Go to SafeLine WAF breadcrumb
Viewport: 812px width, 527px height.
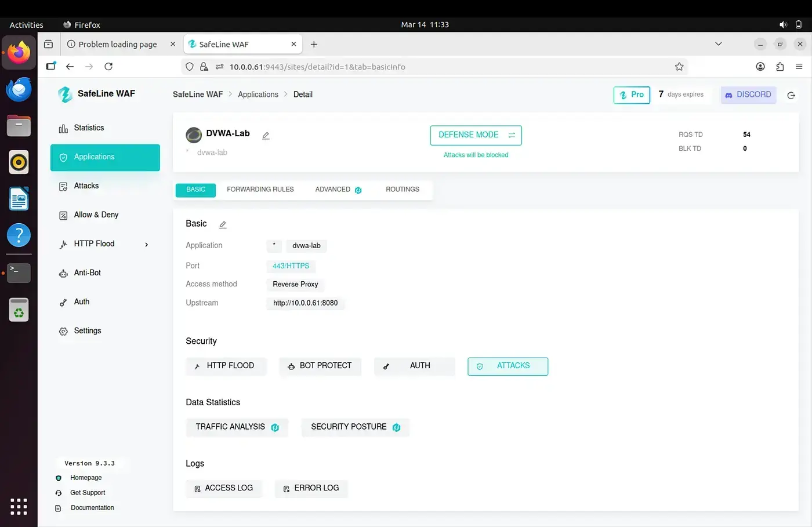point(198,95)
